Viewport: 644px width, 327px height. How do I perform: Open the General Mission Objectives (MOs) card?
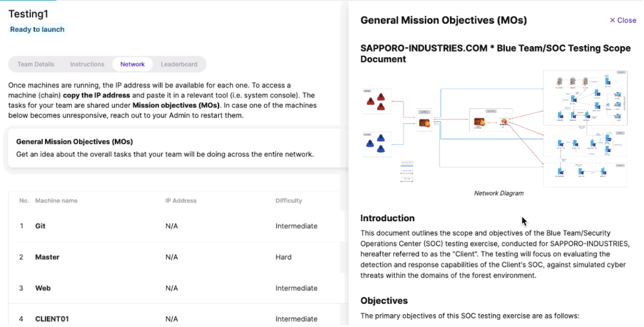click(178, 148)
